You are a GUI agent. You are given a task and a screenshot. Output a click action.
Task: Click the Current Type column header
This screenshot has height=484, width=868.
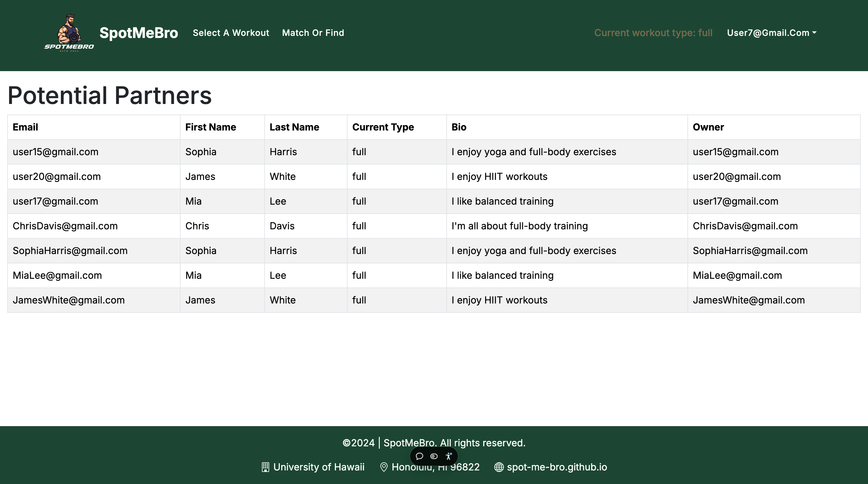point(383,127)
